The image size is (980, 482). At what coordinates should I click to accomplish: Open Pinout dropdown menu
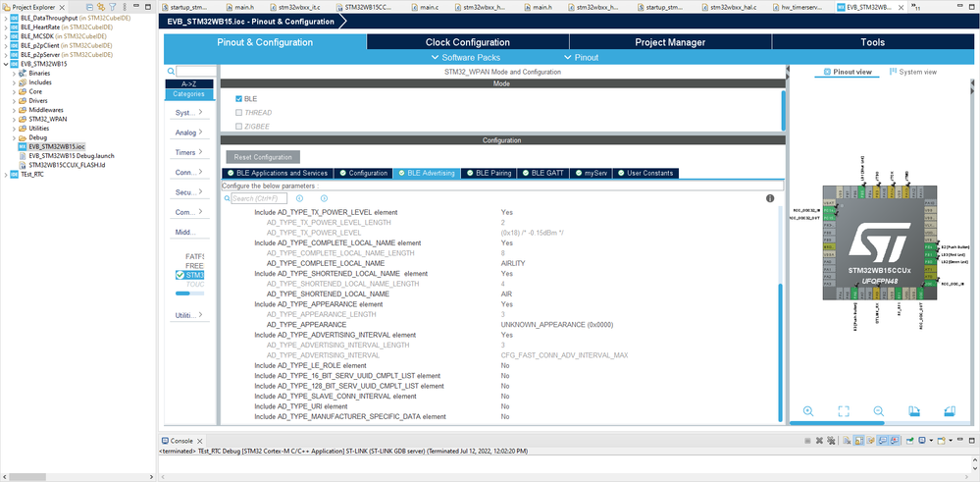coord(582,57)
